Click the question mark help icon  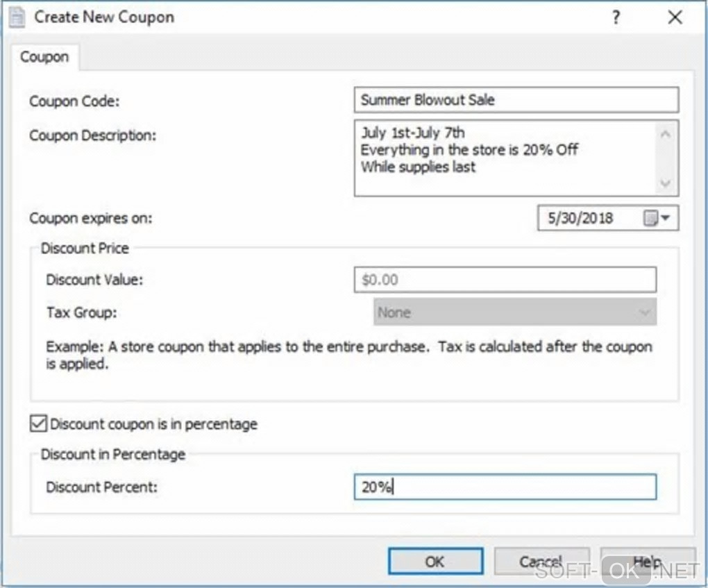(616, 18)
